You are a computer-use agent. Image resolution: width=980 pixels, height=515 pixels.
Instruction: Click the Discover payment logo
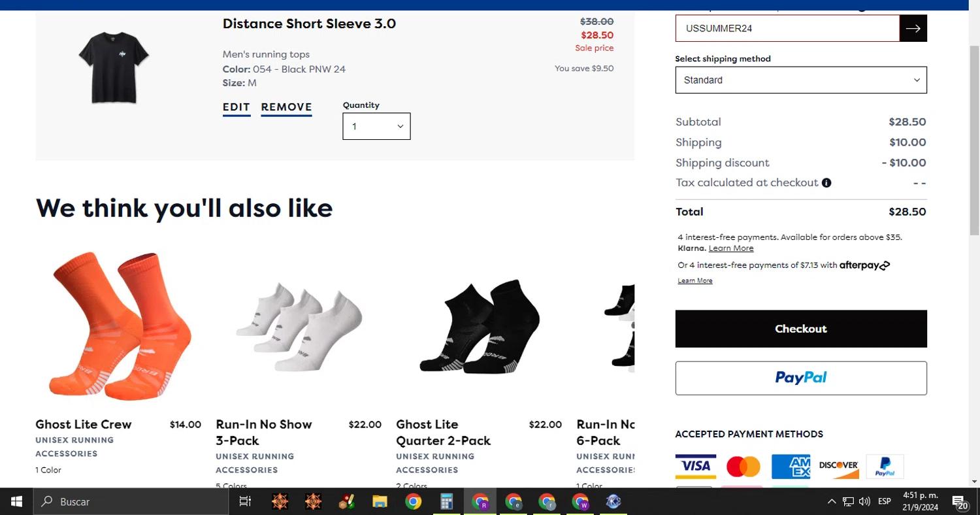pos(838,467)
